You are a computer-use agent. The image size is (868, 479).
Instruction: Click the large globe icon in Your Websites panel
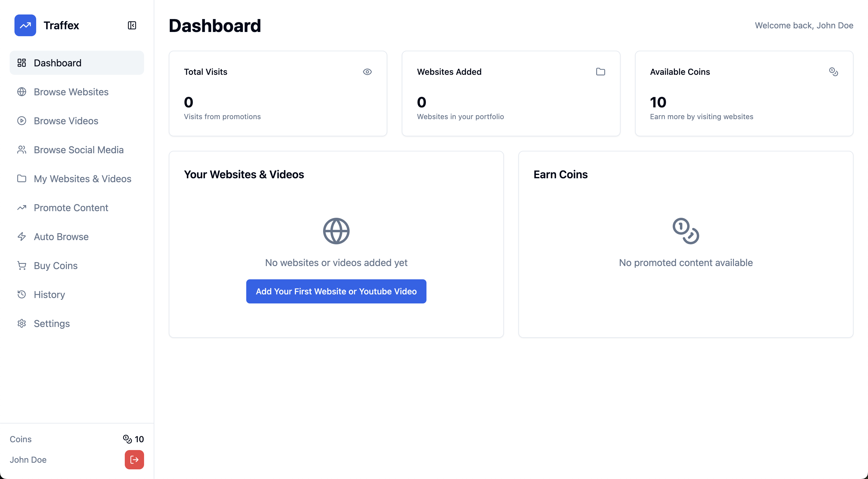click(x=336, y=231)
